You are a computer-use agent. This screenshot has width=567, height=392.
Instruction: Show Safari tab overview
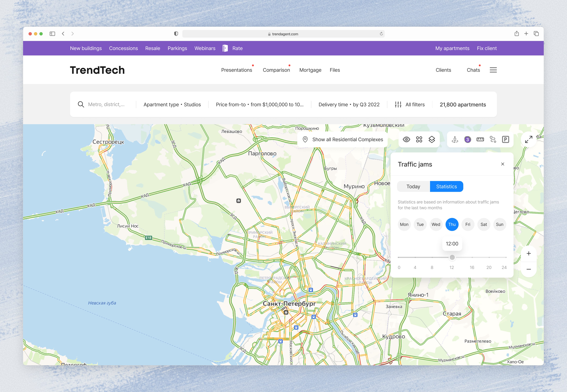[536, 34]
